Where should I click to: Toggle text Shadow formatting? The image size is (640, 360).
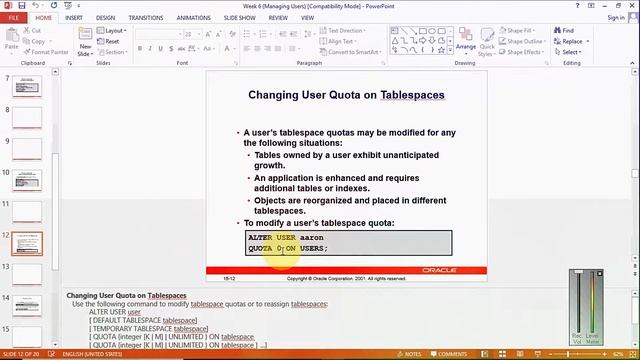point(171,49)
